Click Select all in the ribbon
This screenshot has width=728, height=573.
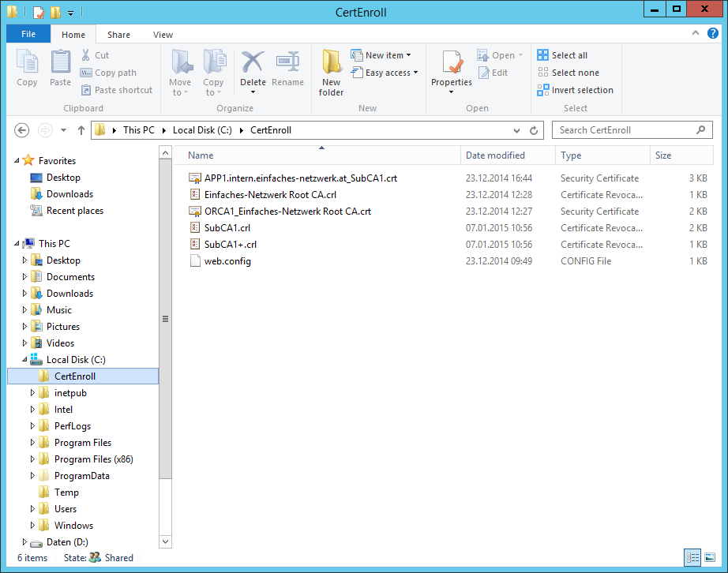pos(562,55)
